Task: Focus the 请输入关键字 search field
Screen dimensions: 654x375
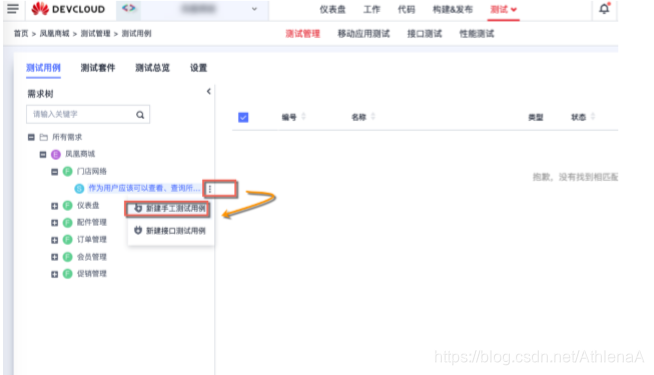Action: click(88, 114)
